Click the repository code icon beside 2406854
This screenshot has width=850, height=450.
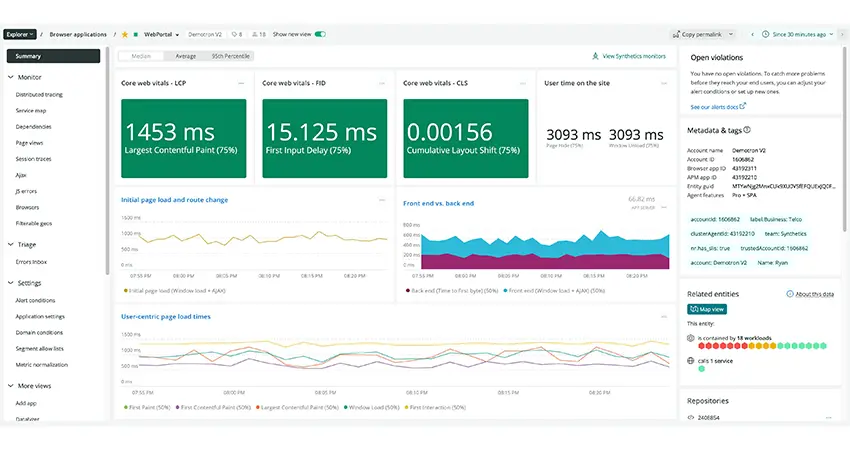(x=691, y=417)
